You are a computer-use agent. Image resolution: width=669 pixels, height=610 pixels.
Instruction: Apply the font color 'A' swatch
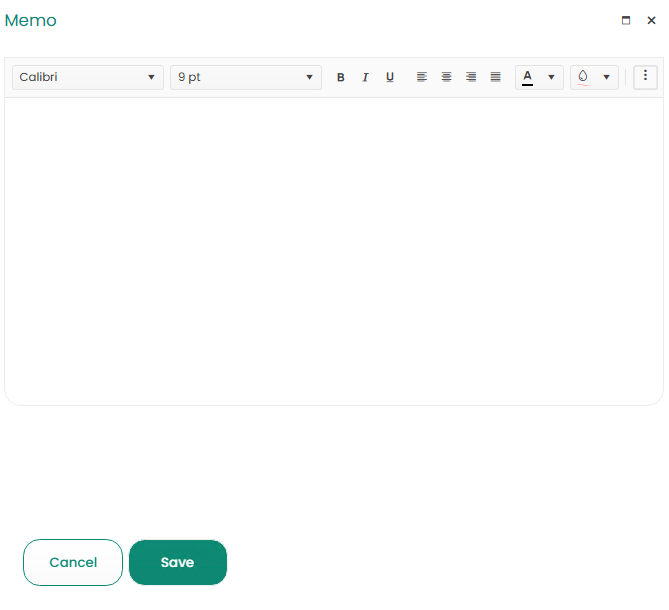527,77
